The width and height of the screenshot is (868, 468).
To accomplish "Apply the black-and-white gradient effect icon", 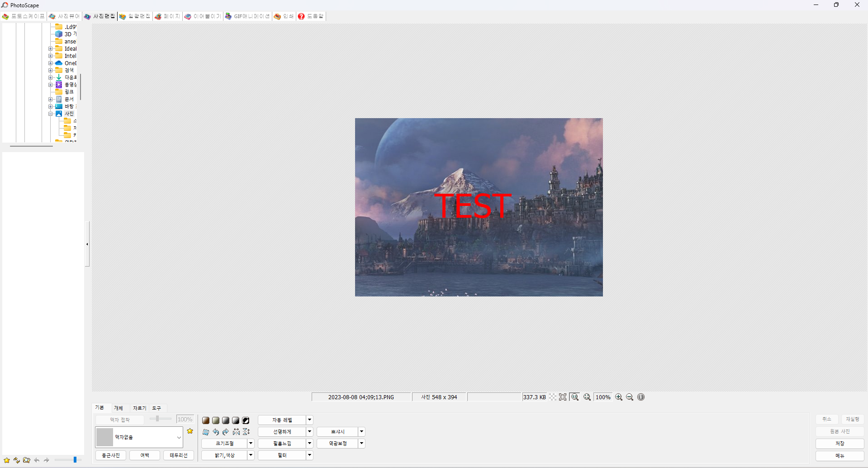I will 236,420.
